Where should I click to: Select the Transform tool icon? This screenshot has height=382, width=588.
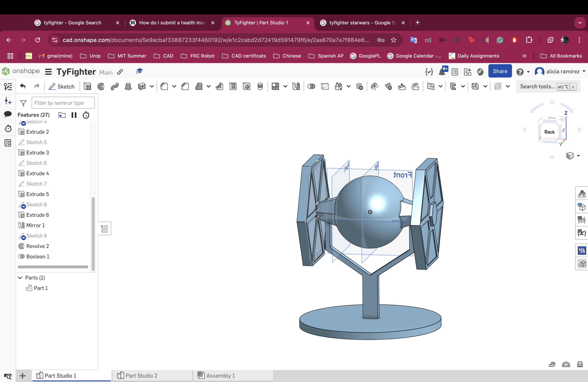338,86
